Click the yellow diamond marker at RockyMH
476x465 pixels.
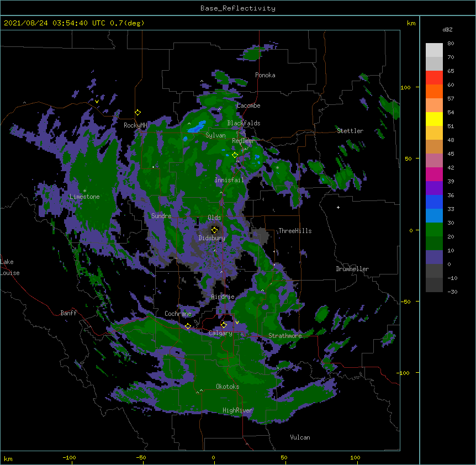[x=138, y=113]
